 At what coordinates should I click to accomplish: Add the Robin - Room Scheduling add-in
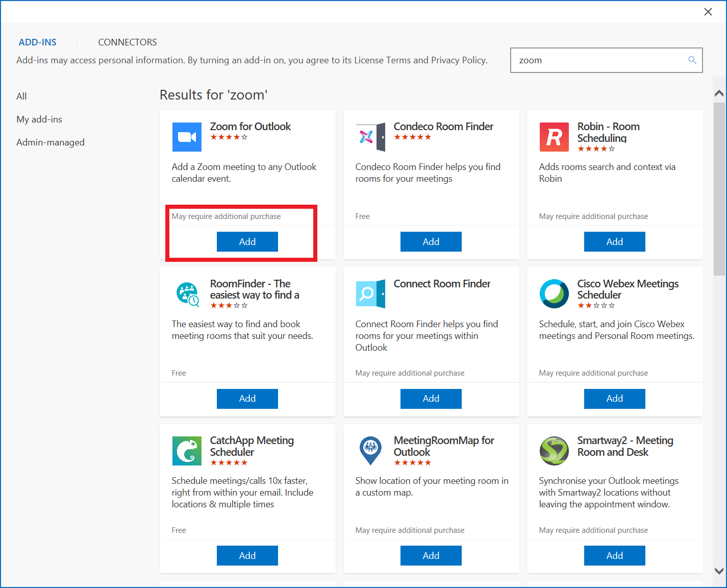(615, 241)
